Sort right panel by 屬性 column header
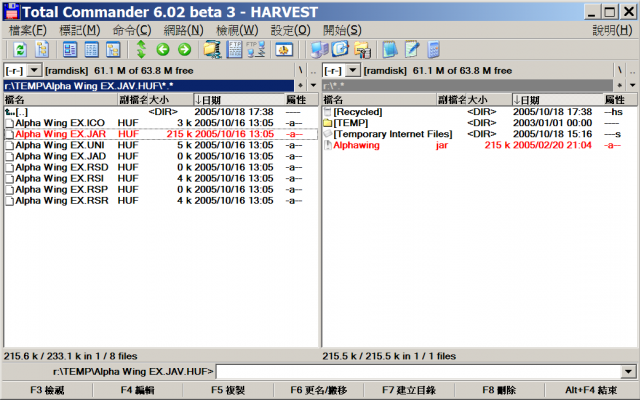Viewport: 640px width, 400px height. [x=620, y=100]
